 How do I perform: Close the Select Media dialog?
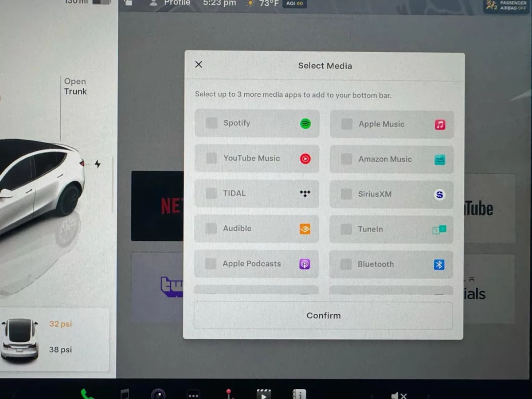click(199, 65)
